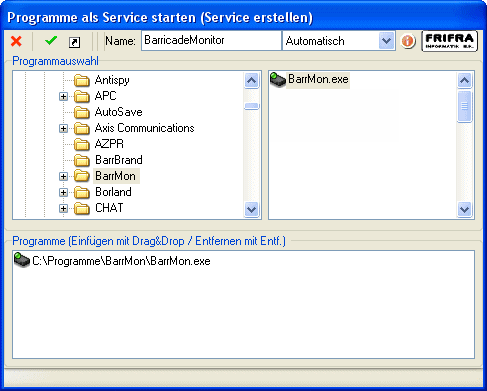This screenshot has width=487, height=391.
Task: Select the AZPR folder label
Action: pos(109,144)
